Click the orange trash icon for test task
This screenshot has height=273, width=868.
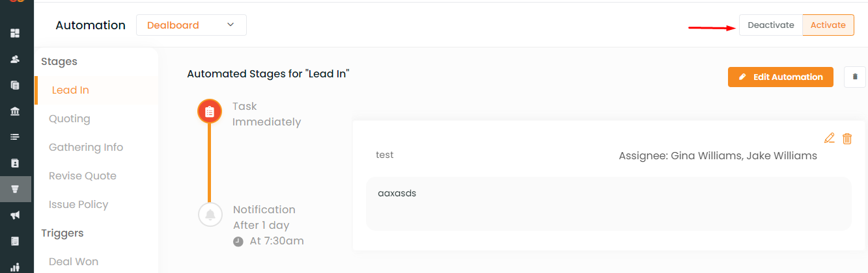847,138
